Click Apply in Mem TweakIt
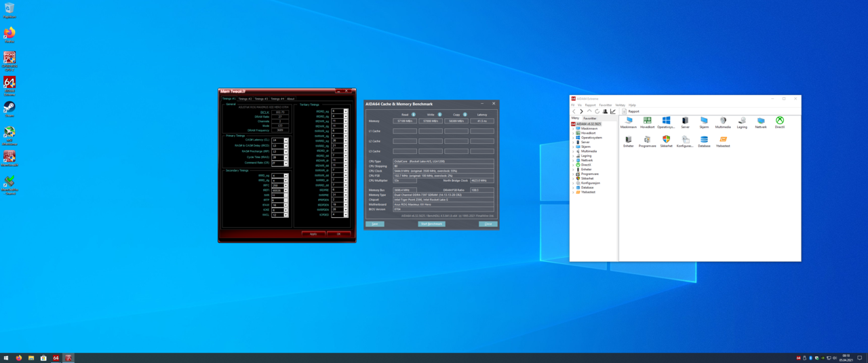The image size is (868, 363). 313,233
